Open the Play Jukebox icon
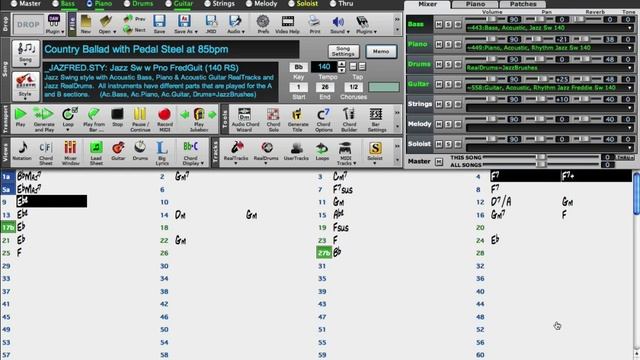 pyautogui.click(x=199, y=119)
